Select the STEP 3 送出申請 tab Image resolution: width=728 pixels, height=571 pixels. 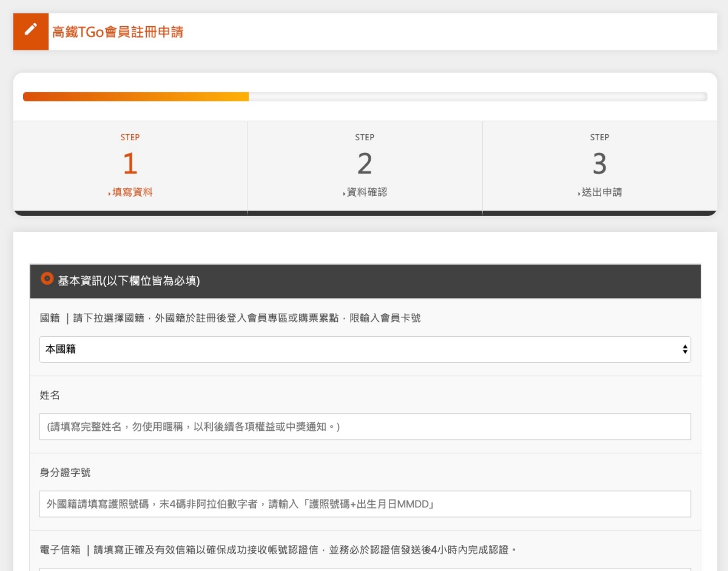[599, 166]
